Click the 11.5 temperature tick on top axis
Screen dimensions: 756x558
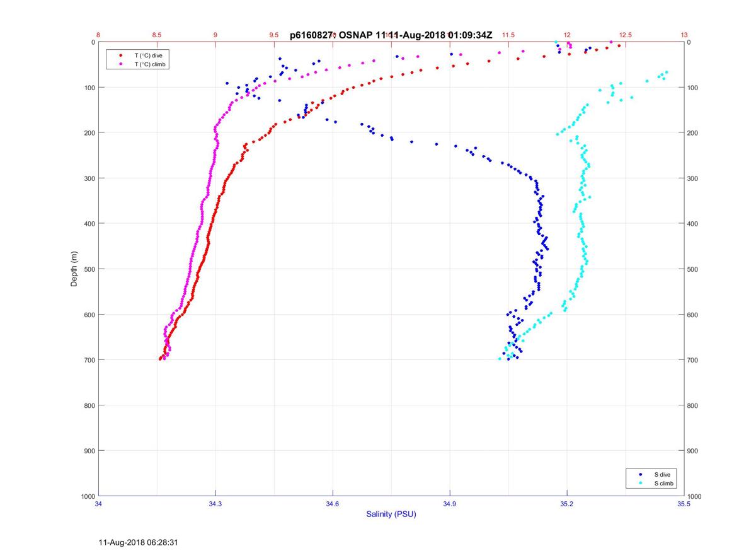tap(508, 35)
